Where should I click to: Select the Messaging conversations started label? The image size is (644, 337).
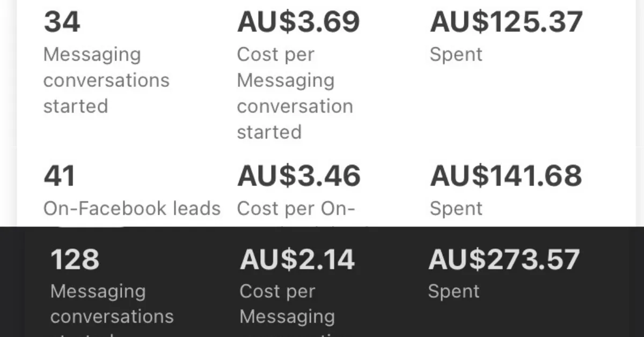tap(106, 80)
